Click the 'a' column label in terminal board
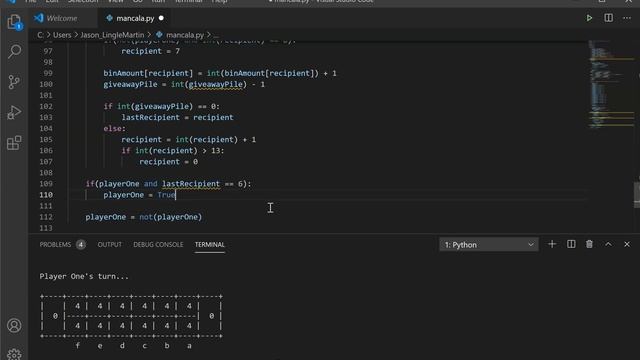Viewport: 640px width, 360px height. pos(189,346)
